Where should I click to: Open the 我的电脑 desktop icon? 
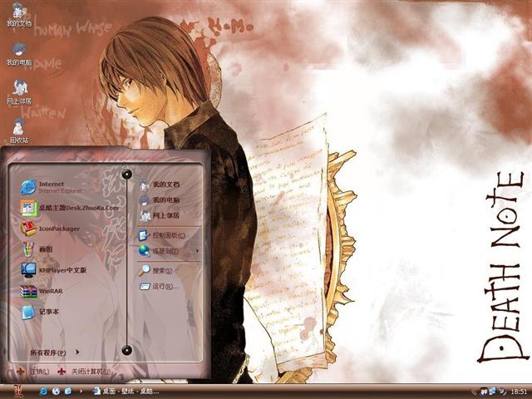tap(19, 54)
